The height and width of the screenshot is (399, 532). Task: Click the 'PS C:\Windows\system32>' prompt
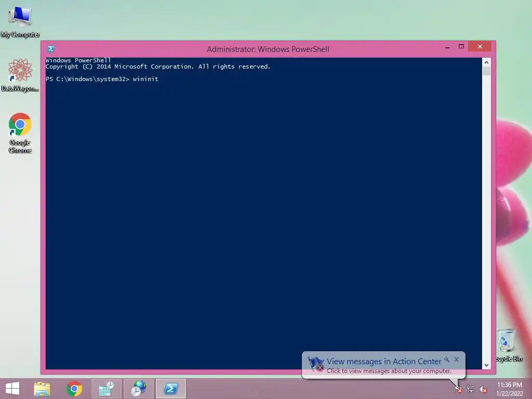pyautogui.click(x=87, y=79)
